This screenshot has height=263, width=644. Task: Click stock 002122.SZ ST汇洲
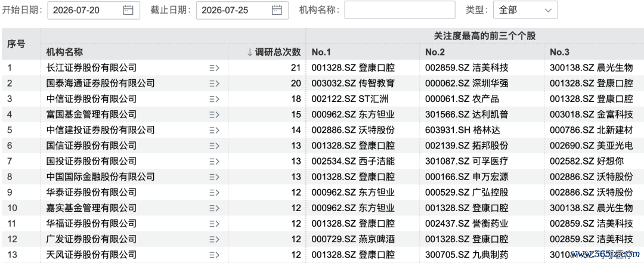pyautogui.click(x=351, y=99)
